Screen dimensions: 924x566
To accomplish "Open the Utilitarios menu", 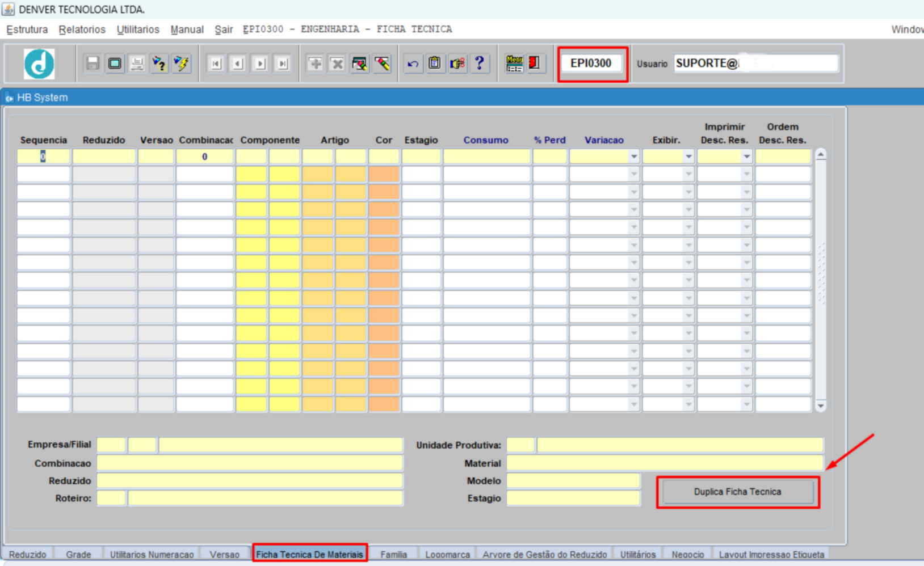I will pyautogui.click(x=138, y=29).
